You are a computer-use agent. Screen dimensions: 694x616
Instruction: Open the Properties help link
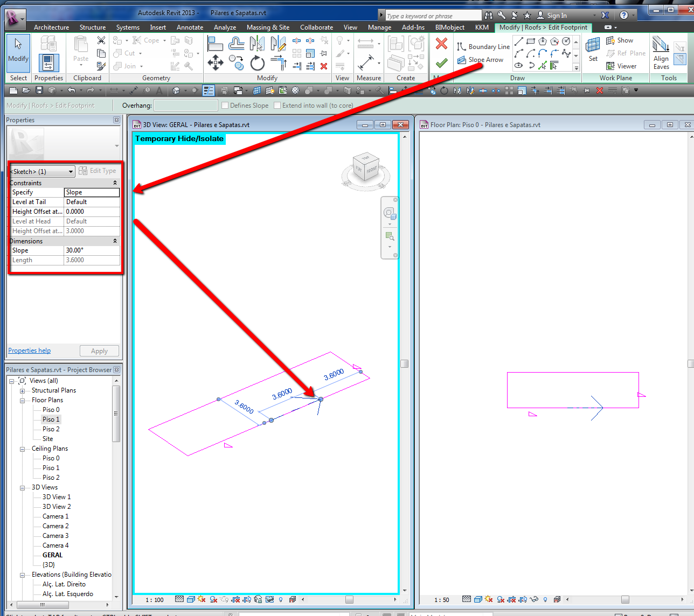29,351
